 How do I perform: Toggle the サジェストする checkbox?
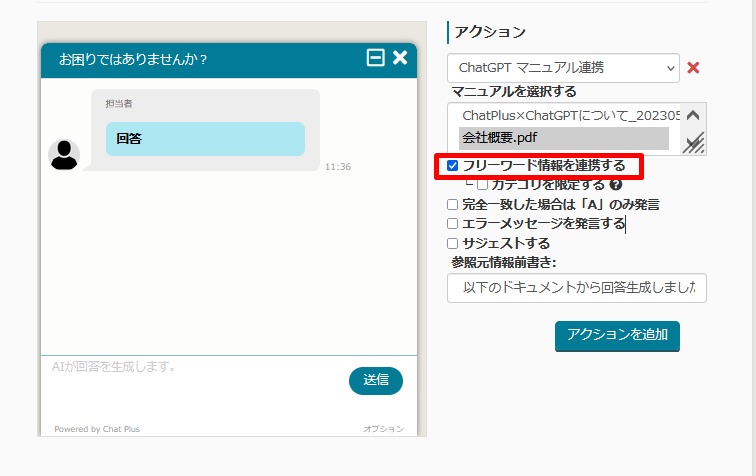coord(453,243)
